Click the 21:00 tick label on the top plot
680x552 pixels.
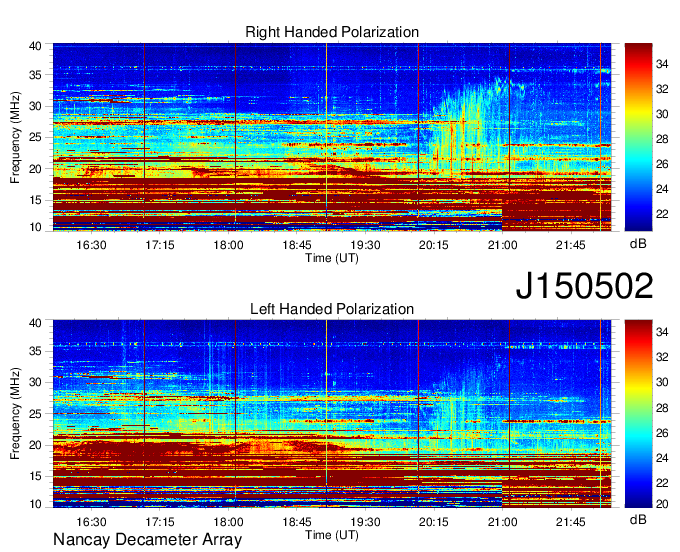pos(502,245)
